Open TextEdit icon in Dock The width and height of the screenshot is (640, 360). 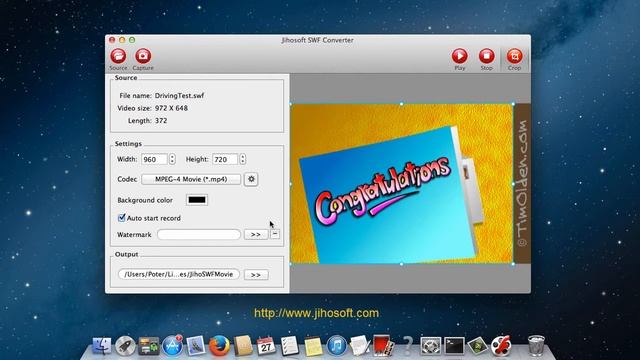pyautogui.click(x=360, y=346)
